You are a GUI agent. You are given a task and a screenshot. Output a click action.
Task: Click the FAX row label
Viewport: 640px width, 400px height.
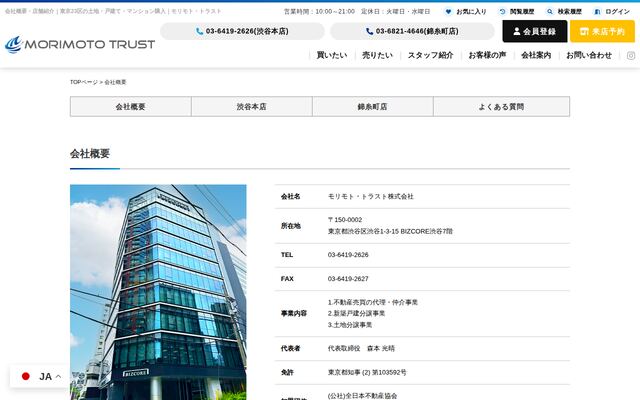(x=287, y=279)
